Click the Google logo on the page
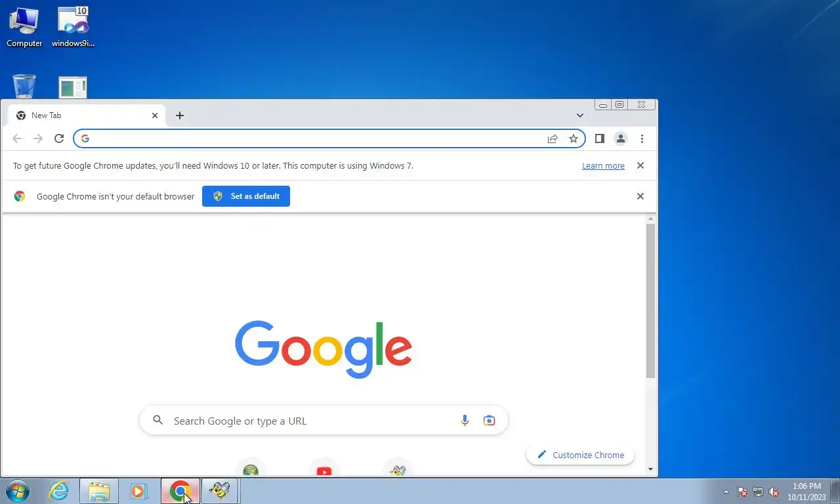The width and height of the screenshot is (840, 504). pos(324,349)
